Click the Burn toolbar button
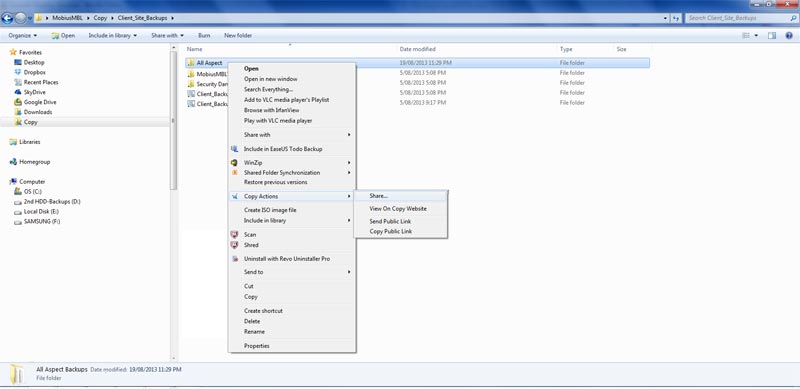 point(204,36)
